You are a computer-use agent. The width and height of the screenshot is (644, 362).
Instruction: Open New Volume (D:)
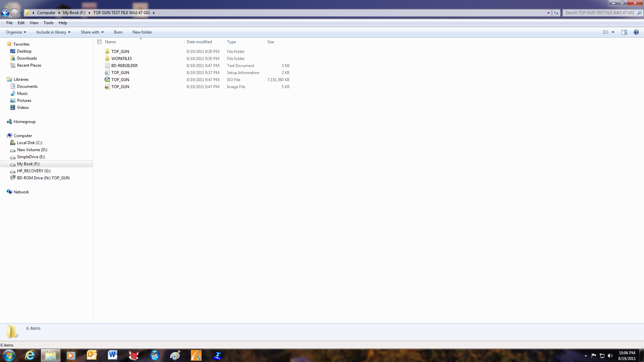tap(32, 150)
